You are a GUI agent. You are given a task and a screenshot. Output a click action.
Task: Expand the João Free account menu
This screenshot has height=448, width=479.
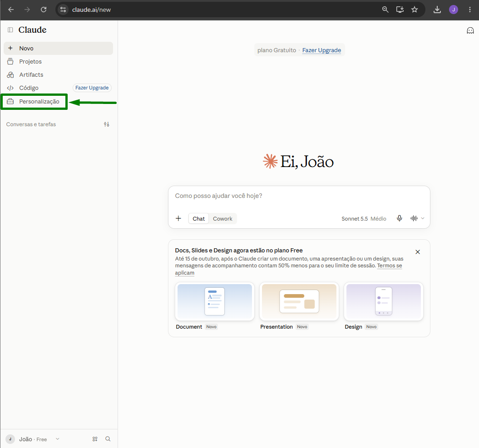(33, 439)
